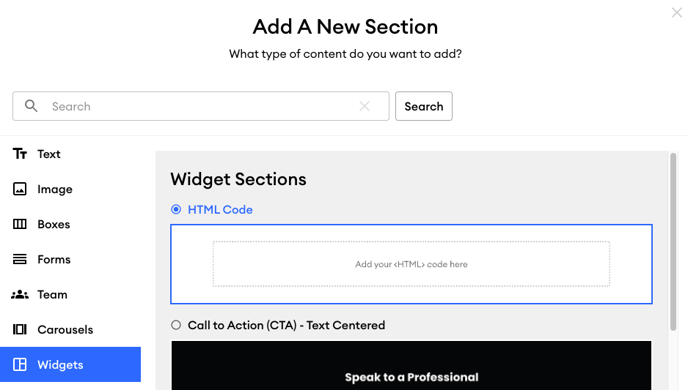Screen dimensions: 688x390
Task: Click the magnifying glass search icon
Action: [x=31, y=106]
